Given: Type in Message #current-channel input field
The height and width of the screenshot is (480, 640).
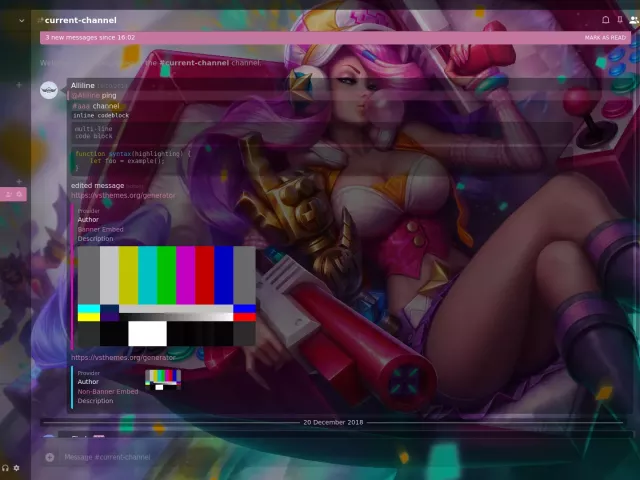Looking at the screenshot, I should [300, 457].
